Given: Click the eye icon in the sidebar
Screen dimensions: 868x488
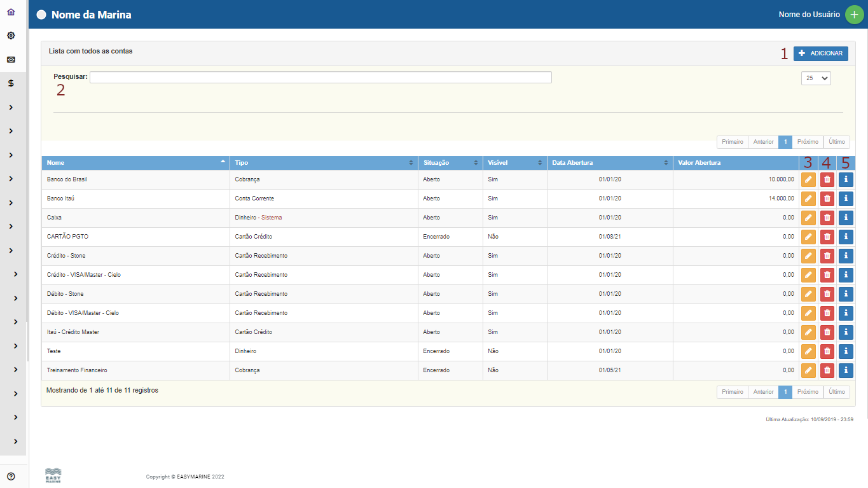Looking at the screenshot, I should coord(11,59).
